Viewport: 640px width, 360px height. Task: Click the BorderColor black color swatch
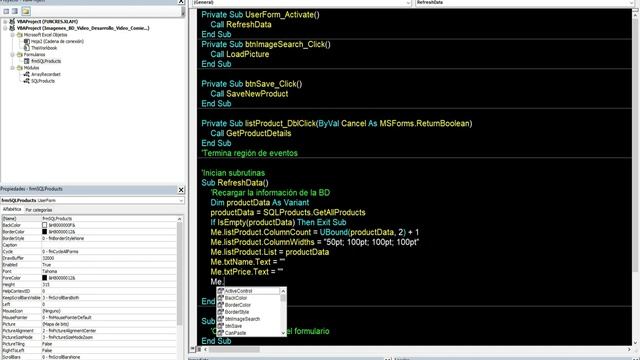click(x=44, y=232)
